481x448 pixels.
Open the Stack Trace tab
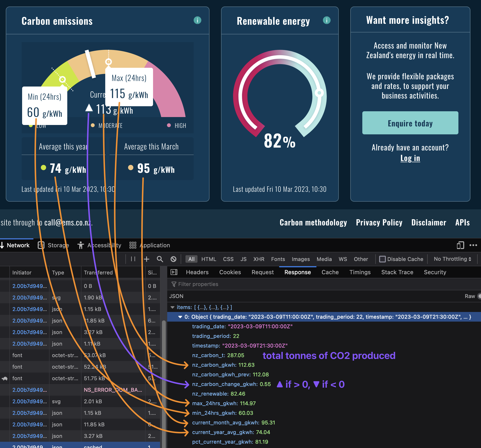pos(397,272)
